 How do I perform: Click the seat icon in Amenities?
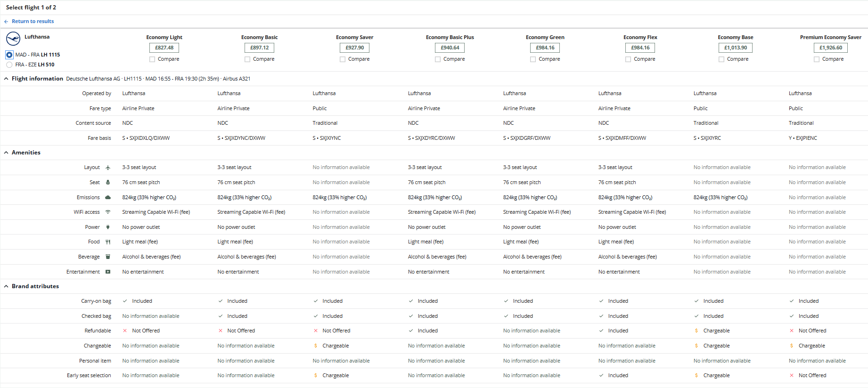click(108, 182)
